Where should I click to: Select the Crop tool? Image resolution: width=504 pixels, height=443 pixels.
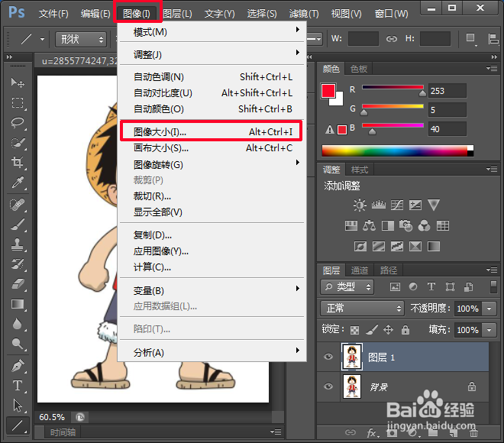[x=18, y=163]
